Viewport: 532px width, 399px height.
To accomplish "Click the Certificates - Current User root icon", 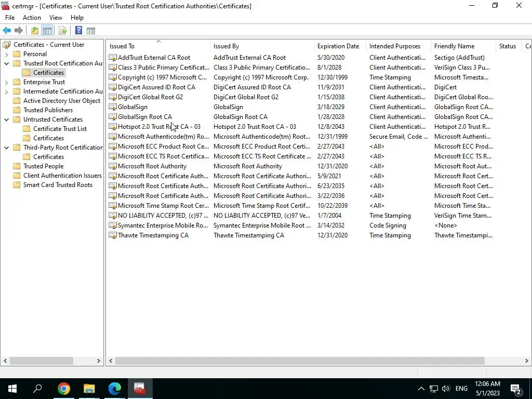I will click(x=6, y=45).
